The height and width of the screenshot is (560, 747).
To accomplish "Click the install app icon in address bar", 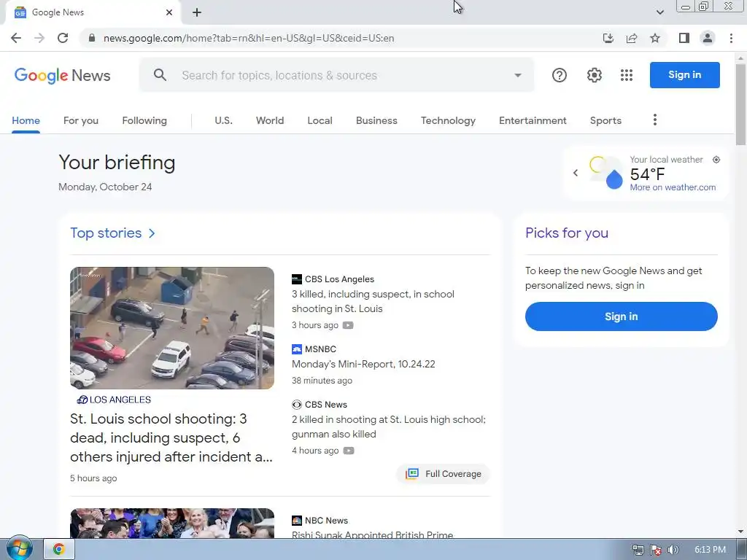I will click(608, 38).
